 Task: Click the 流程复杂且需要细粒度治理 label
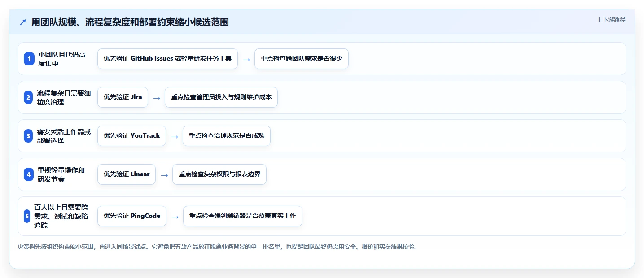click(64, 97)
